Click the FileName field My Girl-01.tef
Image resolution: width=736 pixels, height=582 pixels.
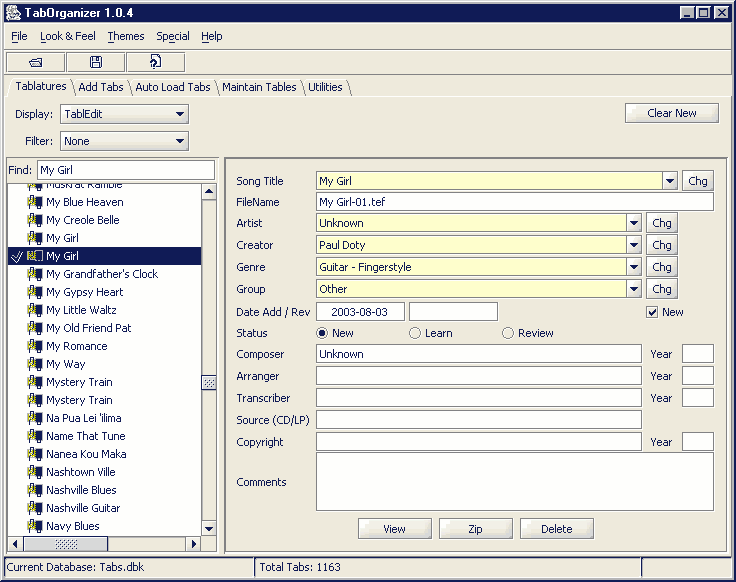(x=515, y=202)
